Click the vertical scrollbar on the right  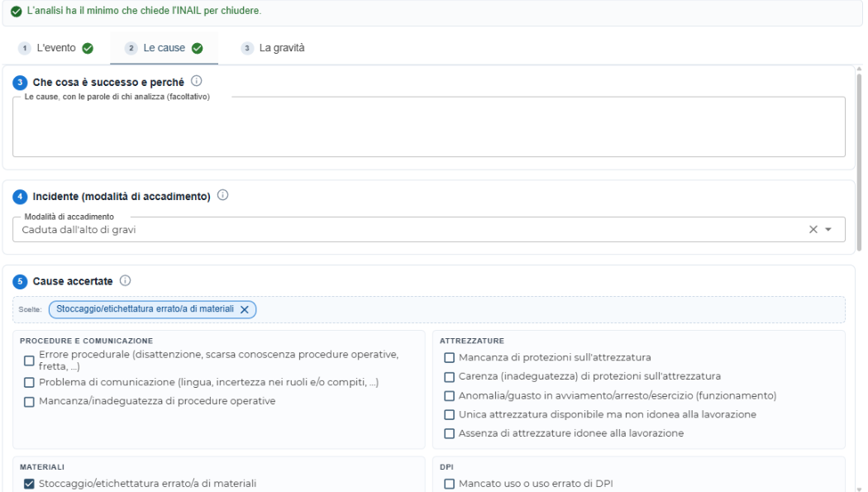(859, 161)
